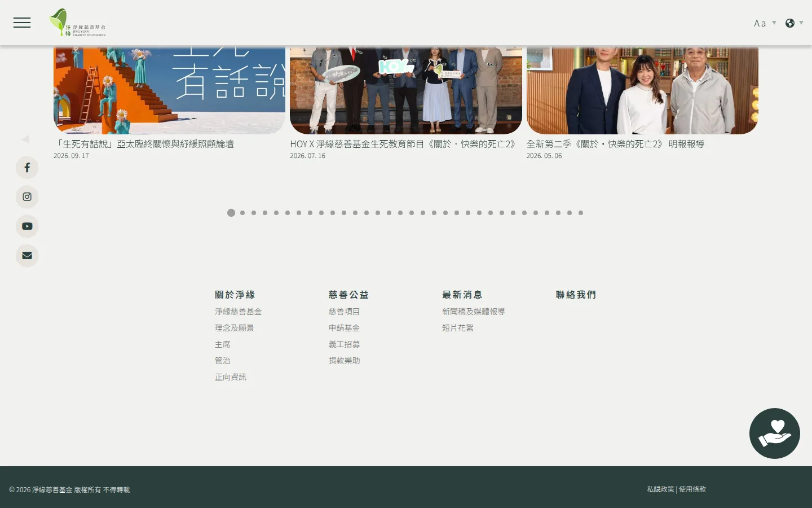Open 使用條款 terms of use link
812x508 pixels.
(x=692, y=489)
